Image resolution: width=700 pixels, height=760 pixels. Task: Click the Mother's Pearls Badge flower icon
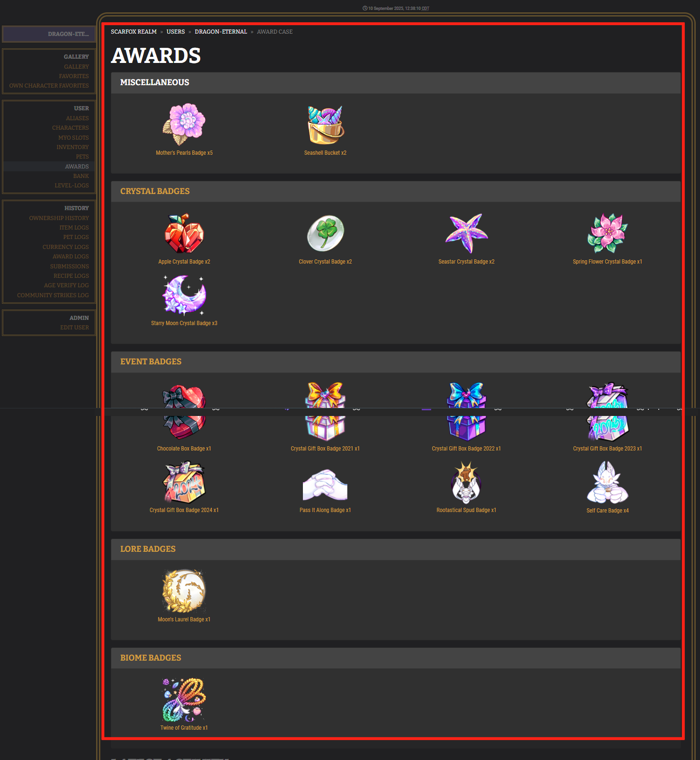point(184,124)
